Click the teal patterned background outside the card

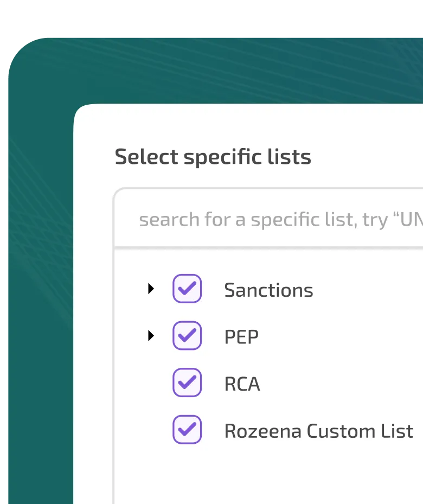[x=38, y=271]
